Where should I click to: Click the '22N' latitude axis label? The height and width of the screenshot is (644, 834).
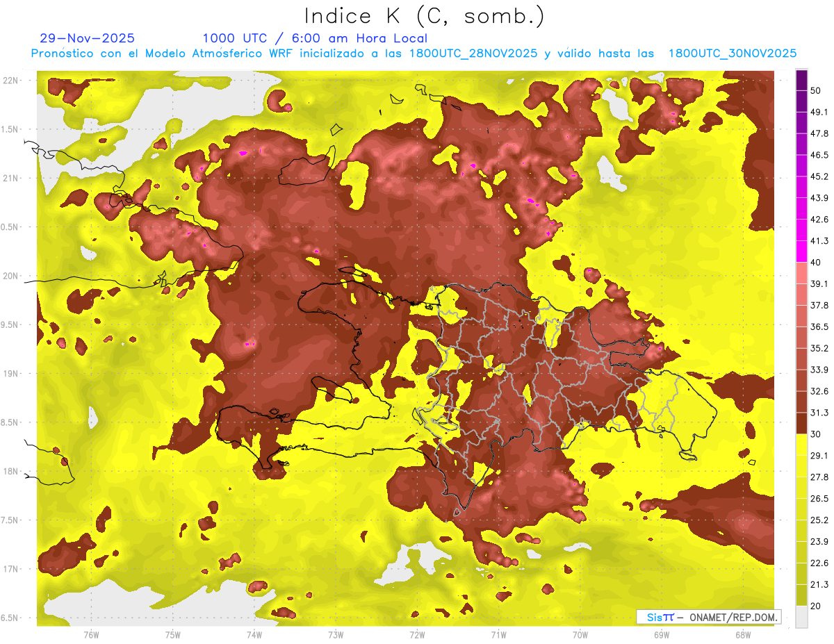(10, 81)
